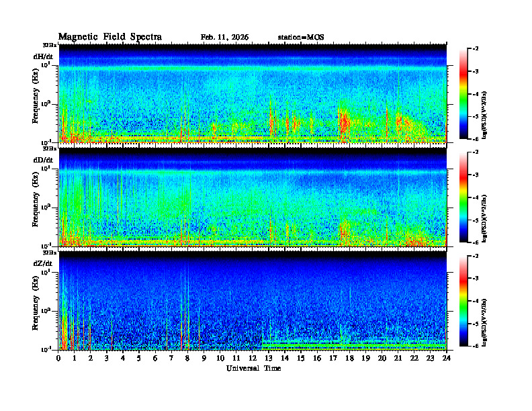Viewport: 532px width, 411px height.
Task: Click the -4 value on dH/dt color scale
Action: [475, 94]
